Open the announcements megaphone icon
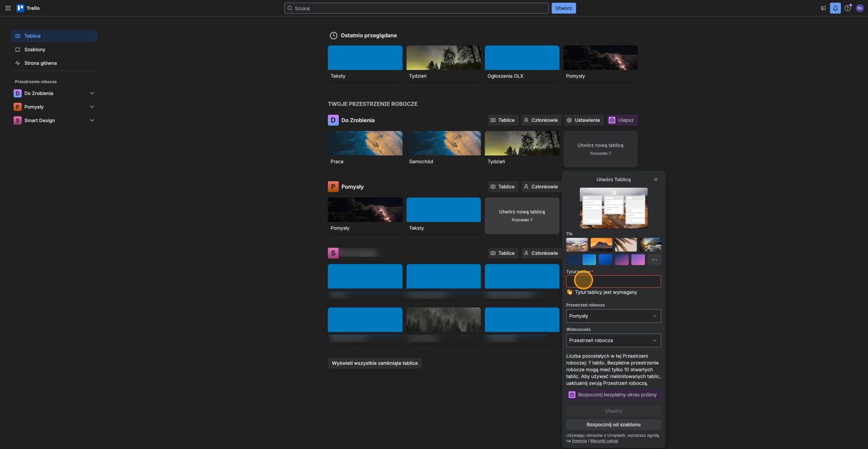 pos(823,8)
